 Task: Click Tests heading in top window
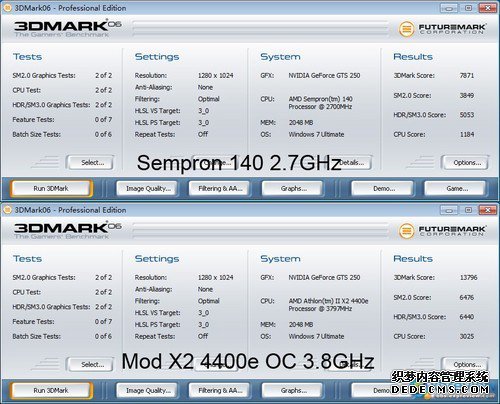[28, 57]
